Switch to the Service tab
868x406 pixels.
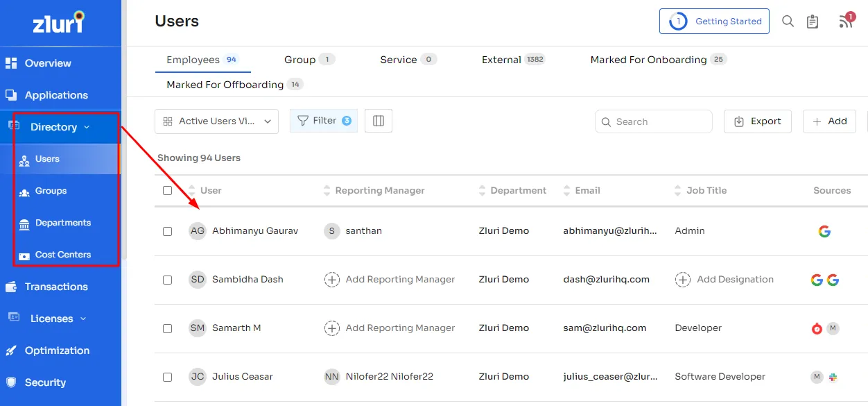pyautogui.click(x=408, y=60)
